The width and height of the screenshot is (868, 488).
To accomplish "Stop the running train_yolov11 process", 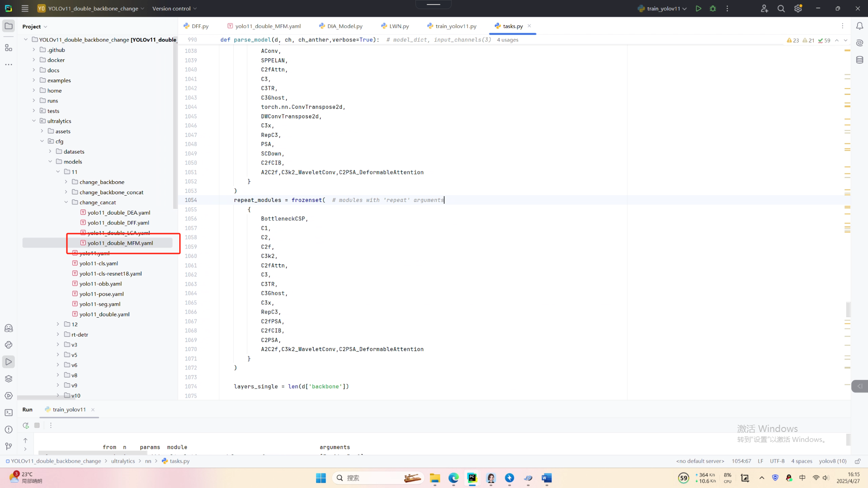I will (37, 425).
